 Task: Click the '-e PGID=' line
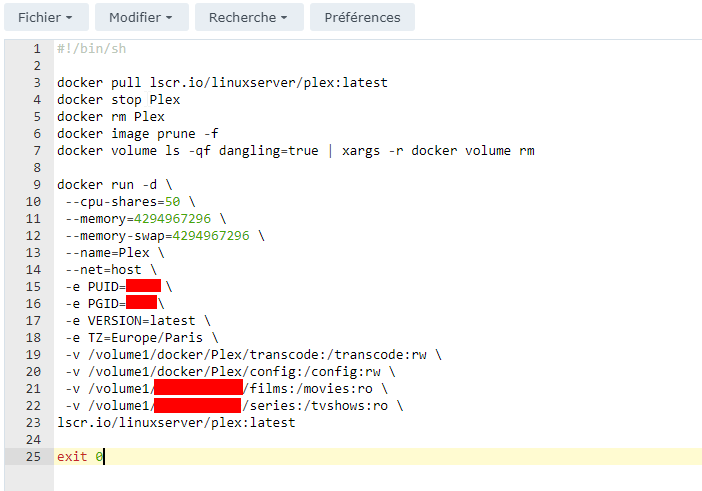115,303
